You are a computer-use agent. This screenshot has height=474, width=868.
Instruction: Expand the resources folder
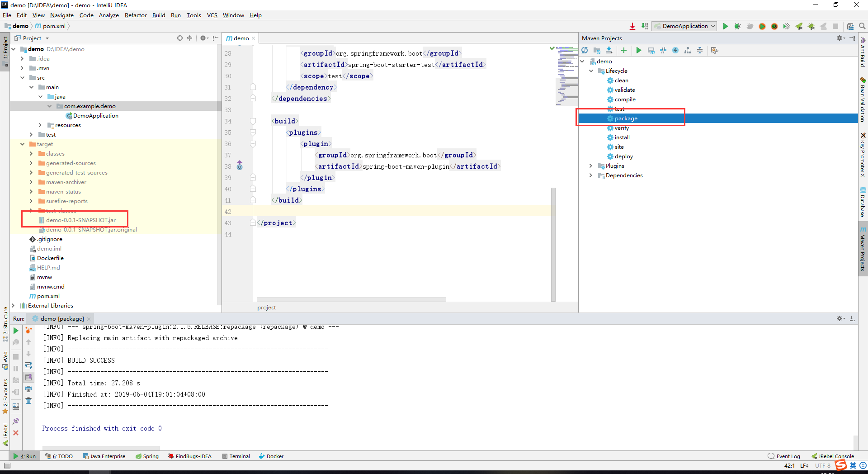40,125
